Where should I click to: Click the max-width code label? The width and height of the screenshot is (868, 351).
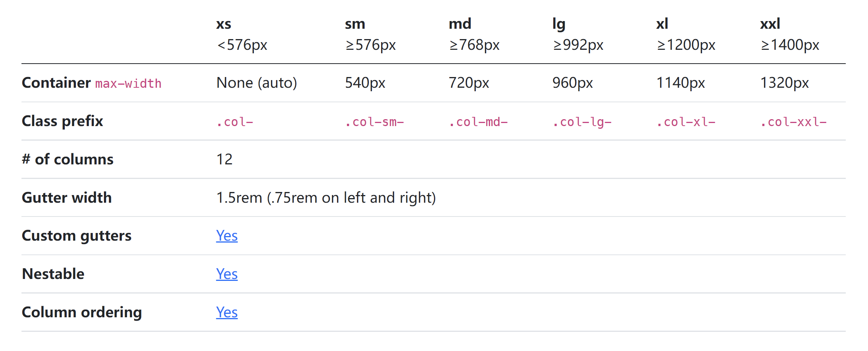pyautogui.click(x=128, y=84)
